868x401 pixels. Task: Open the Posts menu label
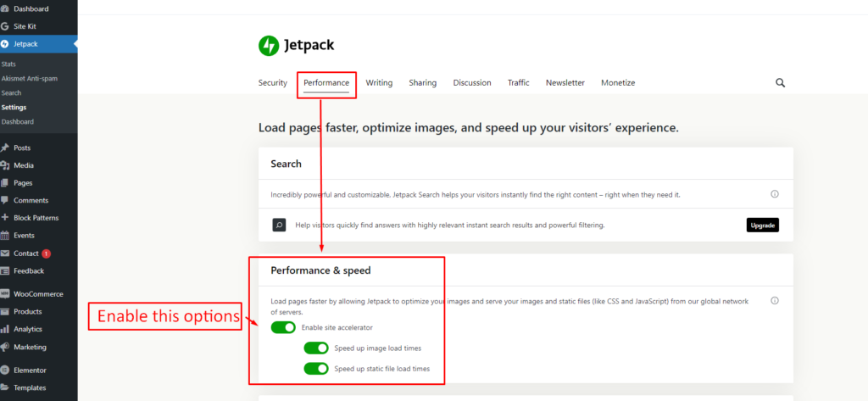[x=22, y=148]
